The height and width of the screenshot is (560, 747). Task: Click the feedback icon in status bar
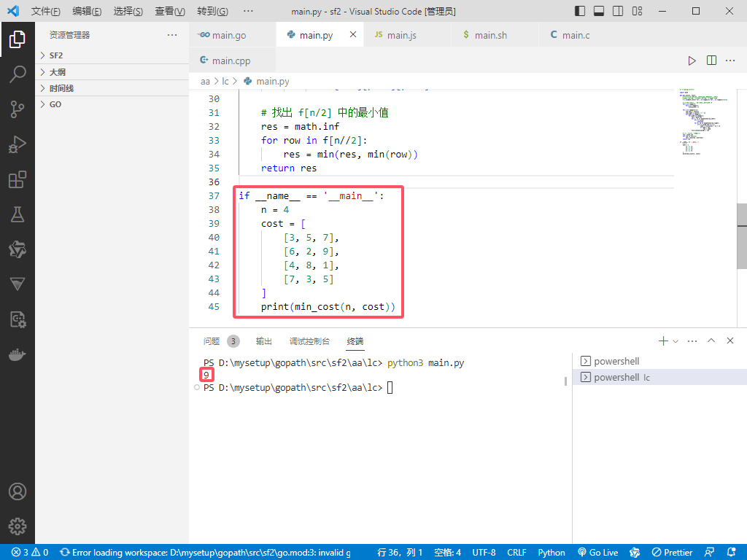point(709,553)
